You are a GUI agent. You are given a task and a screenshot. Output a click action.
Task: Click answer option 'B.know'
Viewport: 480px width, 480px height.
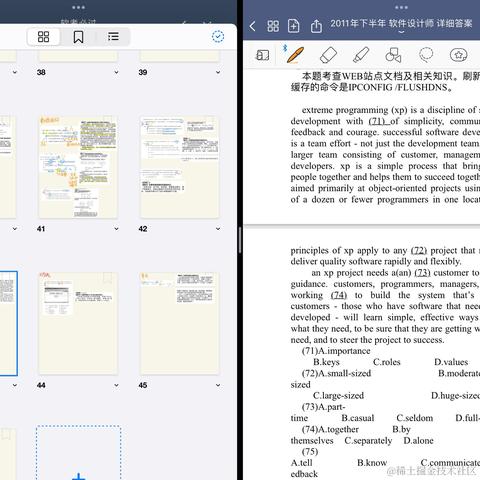coord(372,463)
